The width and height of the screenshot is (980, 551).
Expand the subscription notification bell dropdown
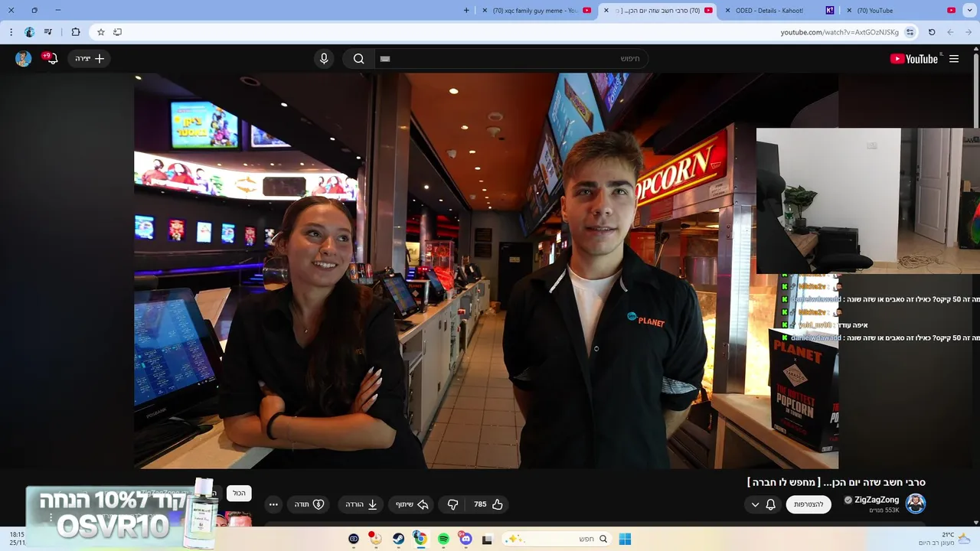point(763,504)
